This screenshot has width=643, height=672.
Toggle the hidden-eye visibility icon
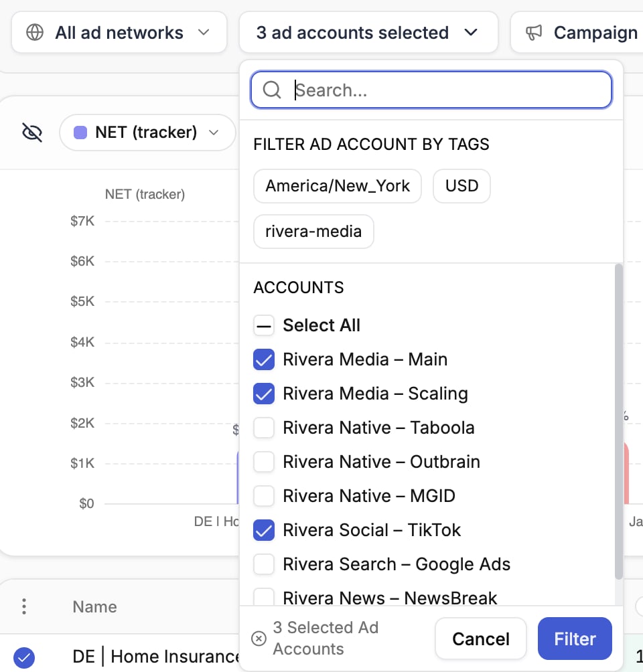click(x=32, y=133)
